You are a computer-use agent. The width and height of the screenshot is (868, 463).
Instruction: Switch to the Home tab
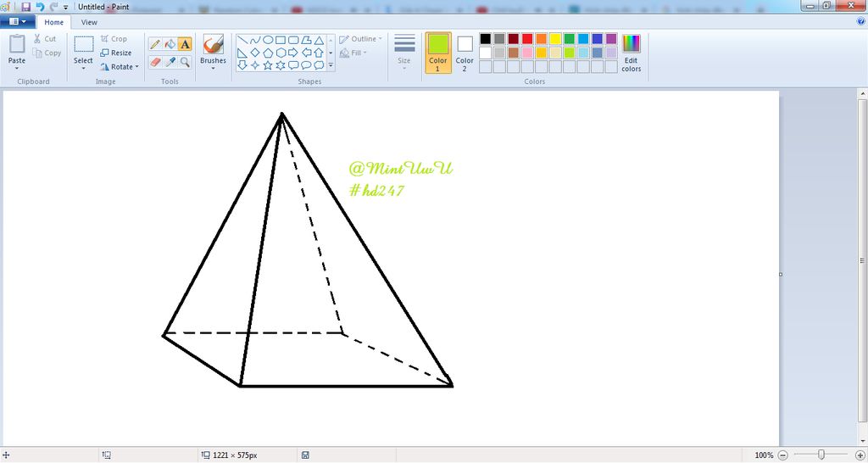(x=53, y=22)
